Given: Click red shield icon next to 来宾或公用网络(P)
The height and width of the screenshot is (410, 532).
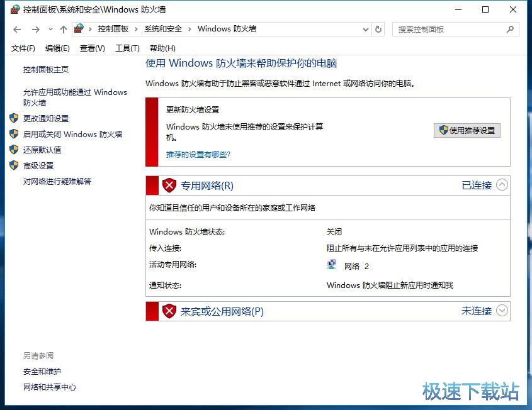Looking at the screenshot, I should 169,311.
